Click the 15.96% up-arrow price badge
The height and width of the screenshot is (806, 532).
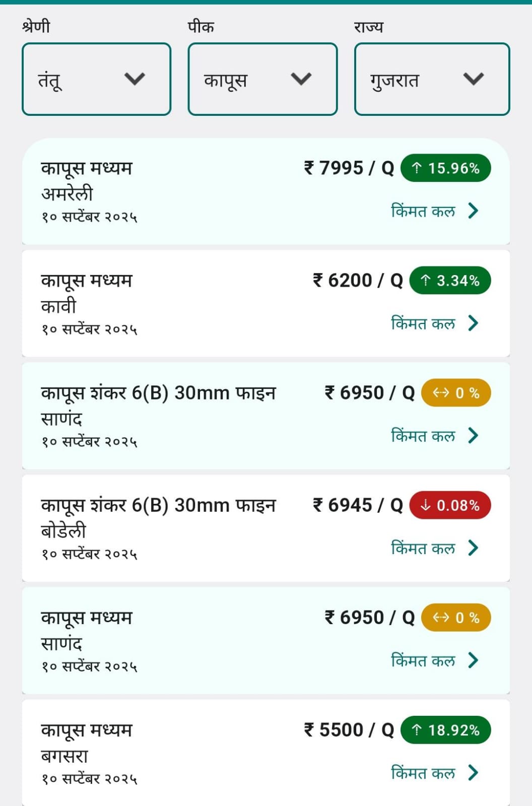445,168
